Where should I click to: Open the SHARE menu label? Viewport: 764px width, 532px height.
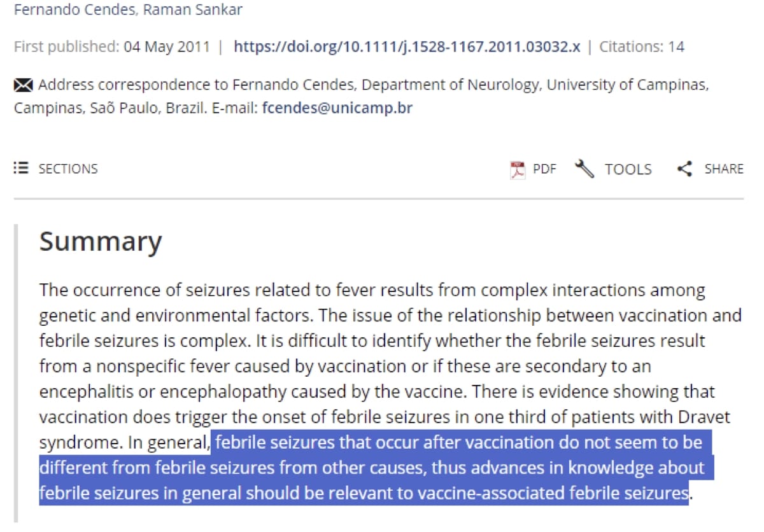click(x=724, y=169)
